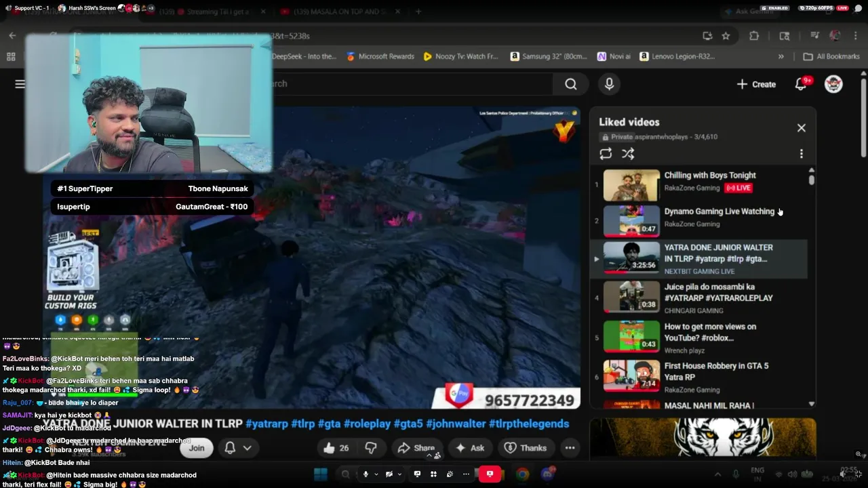Like the video with thumbs up
The height and width of the screenshot is (488, 868).
click(x=336, y=448)
